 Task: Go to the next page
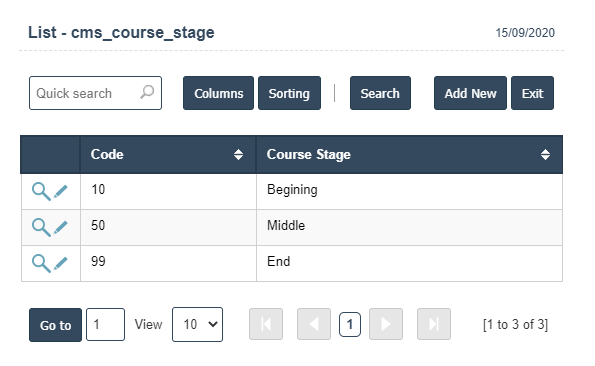(386, 324)
